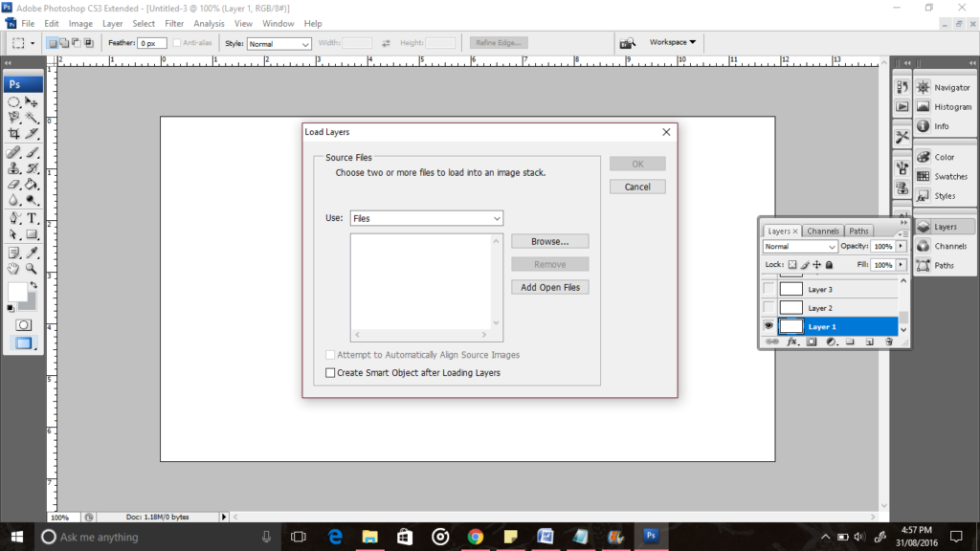980x551 pixels.
Task: Click Cancel in Load Layers dialog
Action: (x=637, y=187)
